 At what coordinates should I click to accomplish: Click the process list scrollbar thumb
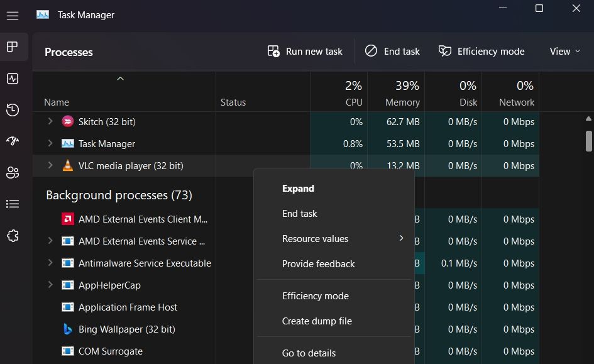pos(588,141)
